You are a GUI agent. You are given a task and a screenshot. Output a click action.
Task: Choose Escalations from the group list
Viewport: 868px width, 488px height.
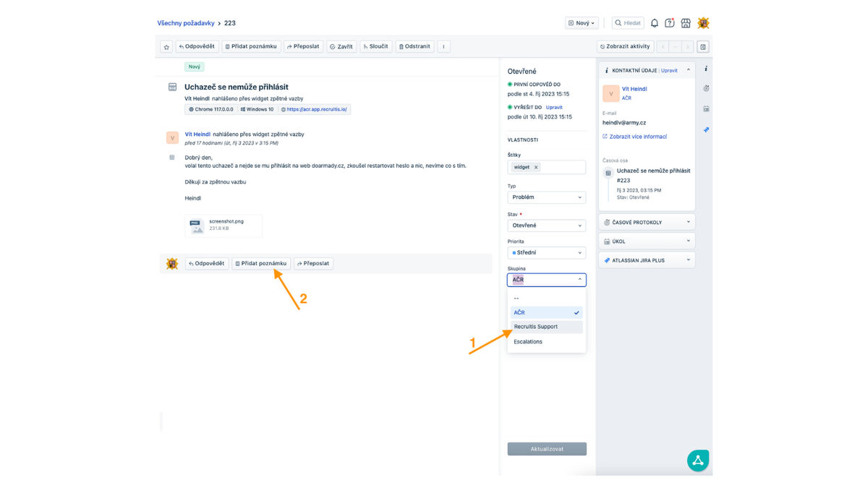tap(528, 342)
